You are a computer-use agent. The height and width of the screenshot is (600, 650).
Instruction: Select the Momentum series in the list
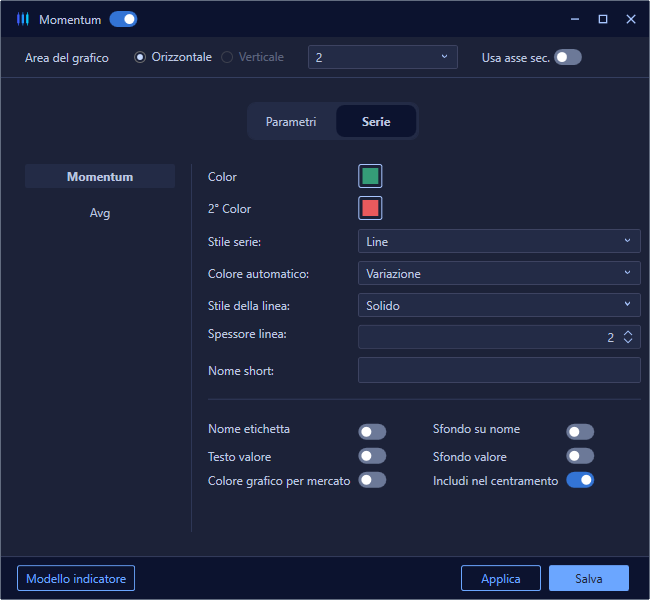(100, 177)
